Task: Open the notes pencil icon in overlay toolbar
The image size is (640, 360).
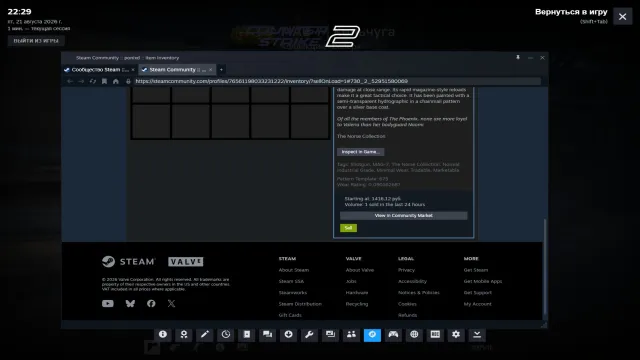Action: coord(204,335)
